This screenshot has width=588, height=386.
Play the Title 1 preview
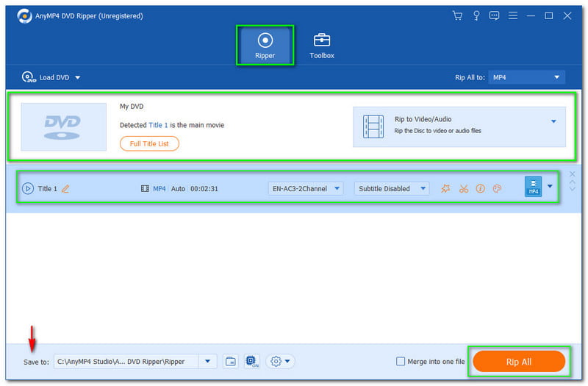(x=28, y=188)
